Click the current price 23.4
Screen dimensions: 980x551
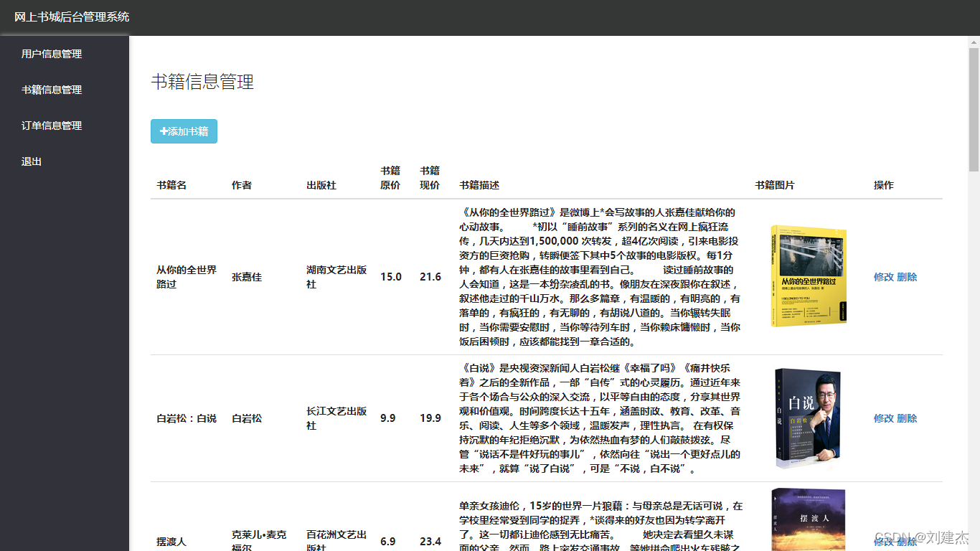430,542
